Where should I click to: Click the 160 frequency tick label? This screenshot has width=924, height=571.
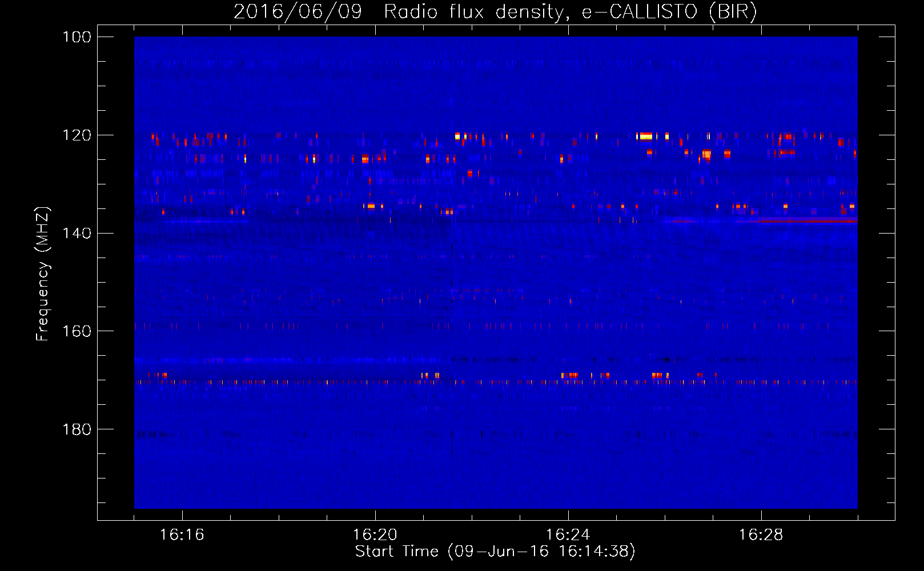coord(77,331)
